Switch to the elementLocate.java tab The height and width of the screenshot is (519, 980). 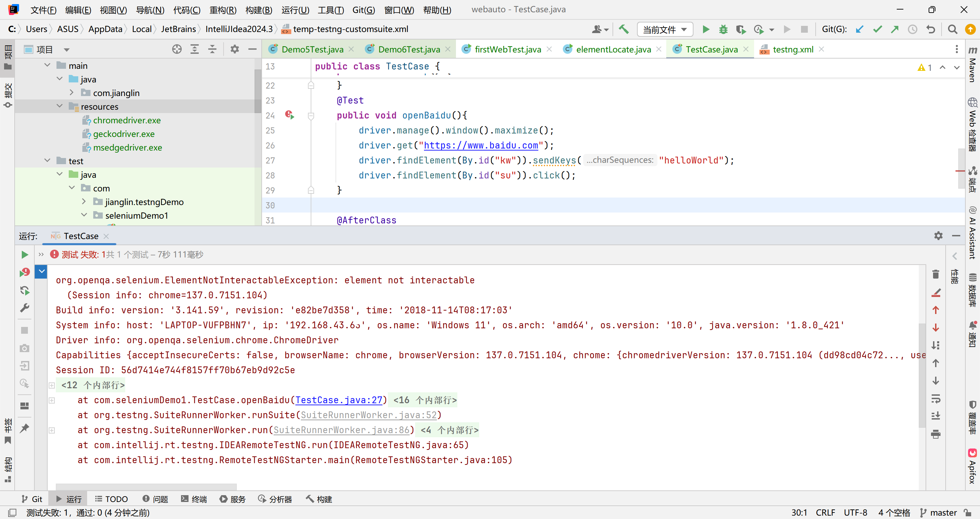tap(613, 49)
